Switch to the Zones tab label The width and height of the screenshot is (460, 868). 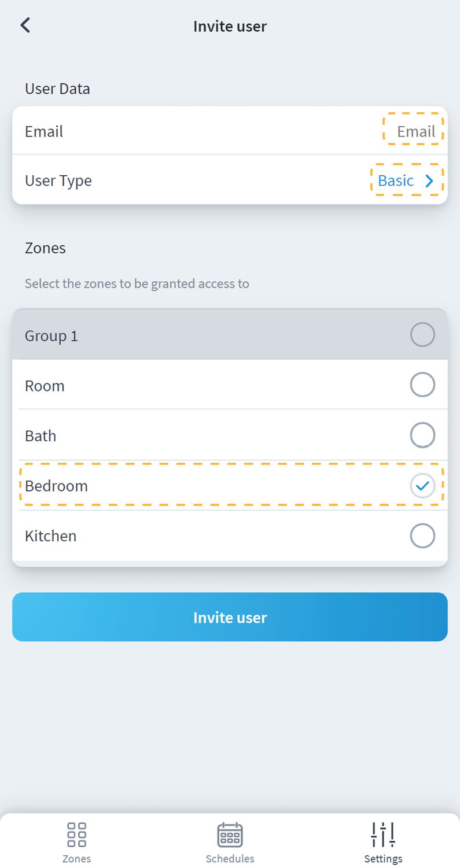[x=76, y=858]
